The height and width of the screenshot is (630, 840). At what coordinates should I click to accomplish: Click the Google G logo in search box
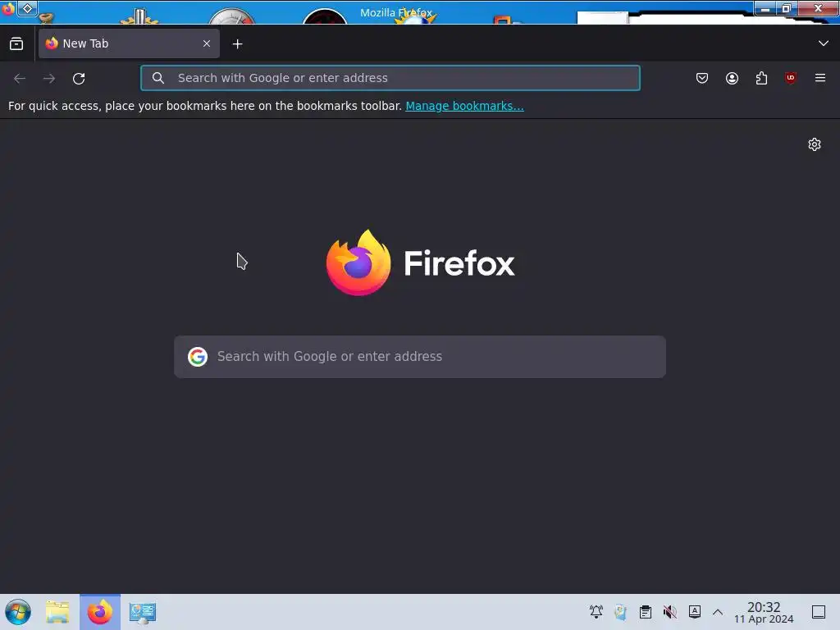click(x=198, y=357)
